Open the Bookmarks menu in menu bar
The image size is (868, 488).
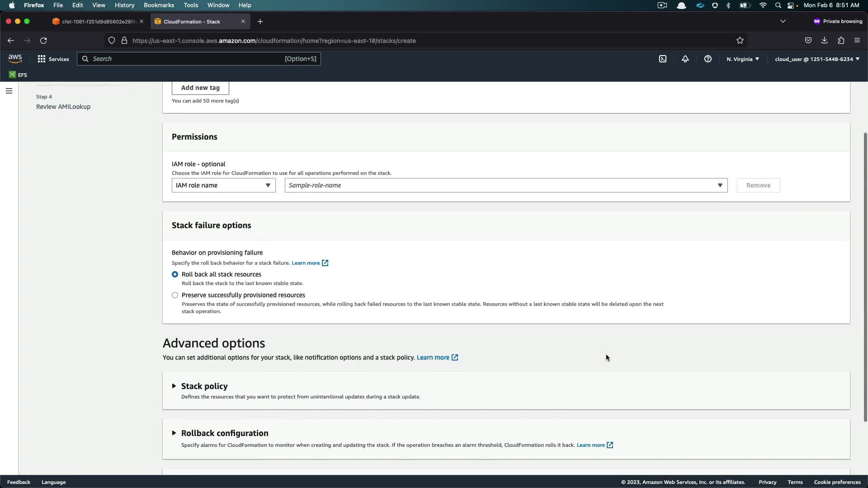point(159,5)
